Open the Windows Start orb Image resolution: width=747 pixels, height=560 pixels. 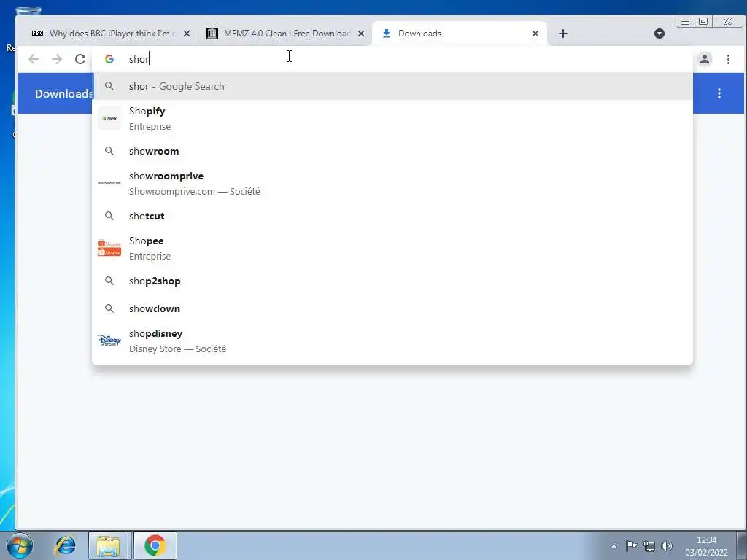(x=20, y=545)
